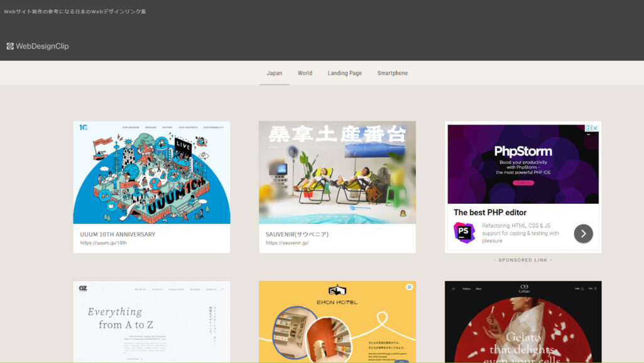Visit https://sauvenir.jp/ link
Viewport: 644px width, 363px height.
click(x=287, y=243)
